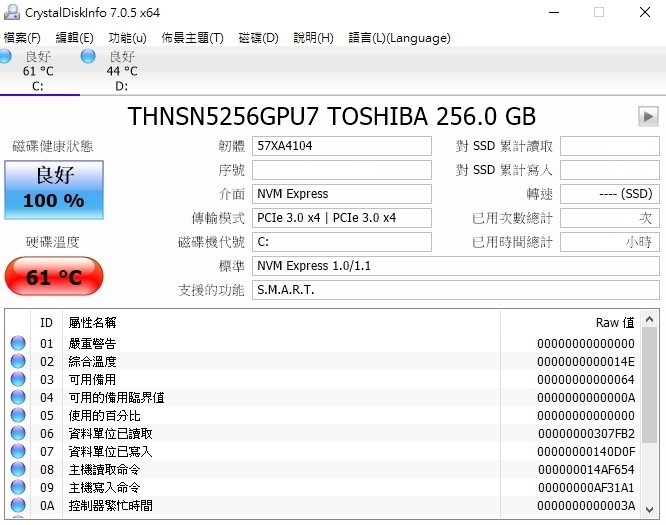This screenshot has height=525, width=666.
Task: Click the blue status dot for drive D:
Action: tap(88, 56)
